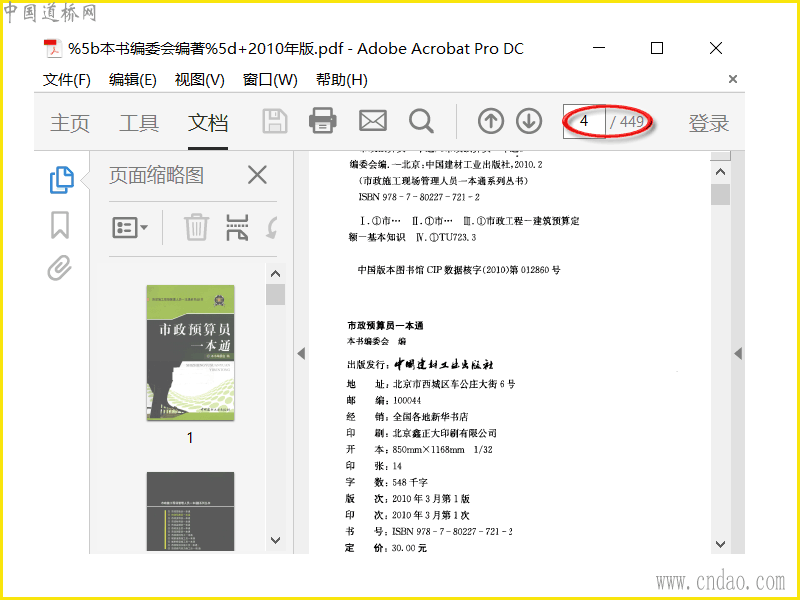Click the postal code 100044 text
Screen dimensions: 800x600
point(407,401)
